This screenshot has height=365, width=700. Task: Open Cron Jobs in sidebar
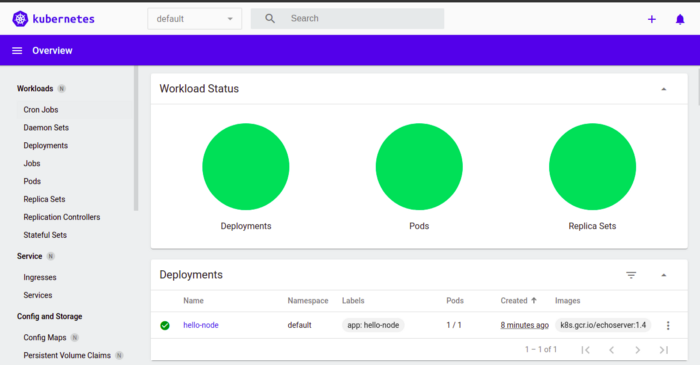pos(41,110)
